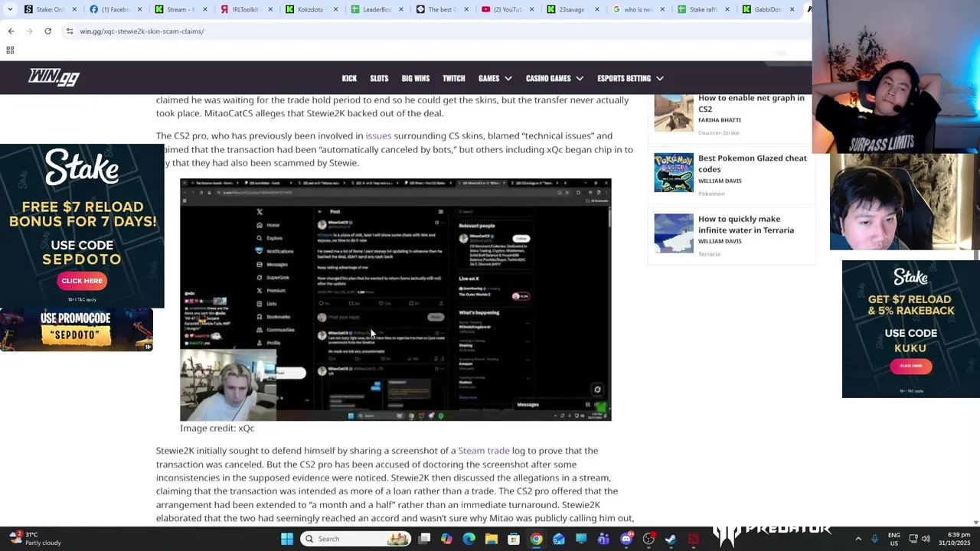980x551 pixels.
Task: Open "How to enable net graph in CS2" article
Action: click(751, 103)
